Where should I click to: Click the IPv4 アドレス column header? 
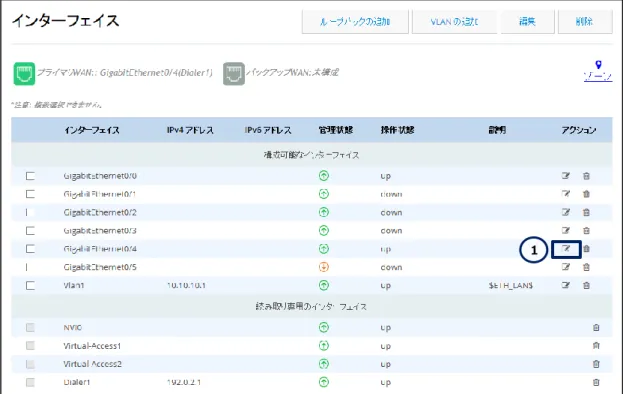coord(190,130)
